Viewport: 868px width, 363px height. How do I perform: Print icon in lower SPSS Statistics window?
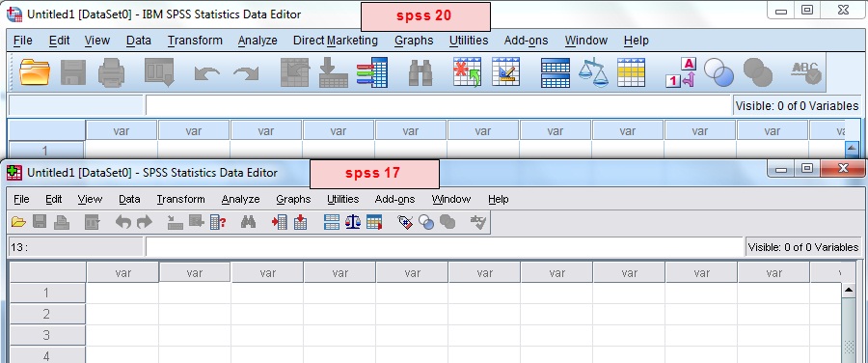[61, 223]
